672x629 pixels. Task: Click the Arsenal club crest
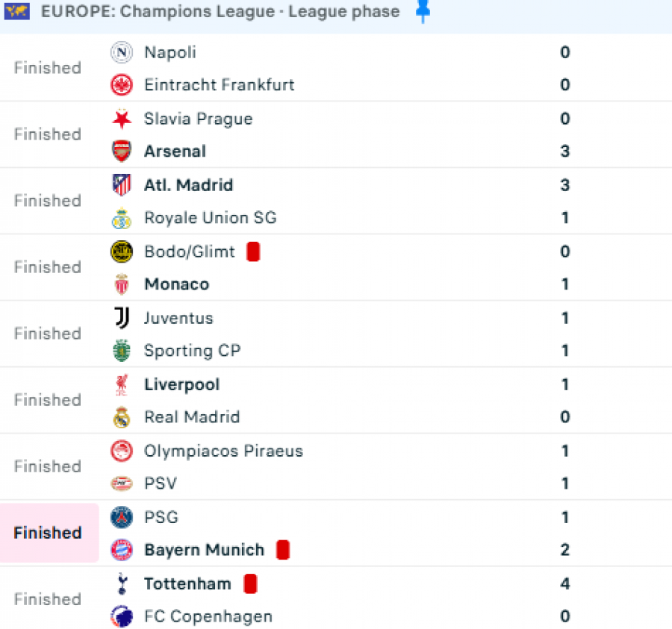click(122, 151)
